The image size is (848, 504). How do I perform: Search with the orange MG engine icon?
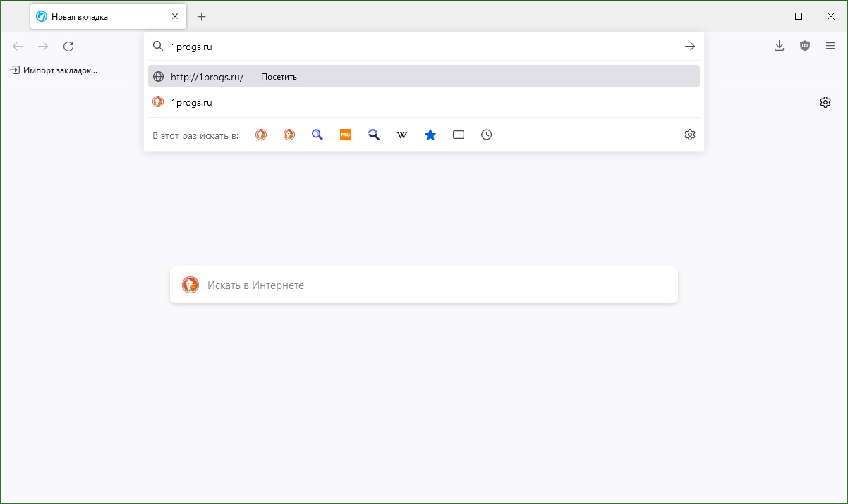point(346,135)
